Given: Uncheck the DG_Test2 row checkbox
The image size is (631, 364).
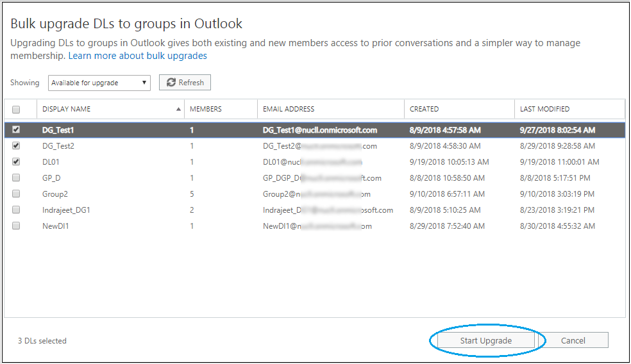Looking at the screenshot, I should pos(16,145).
